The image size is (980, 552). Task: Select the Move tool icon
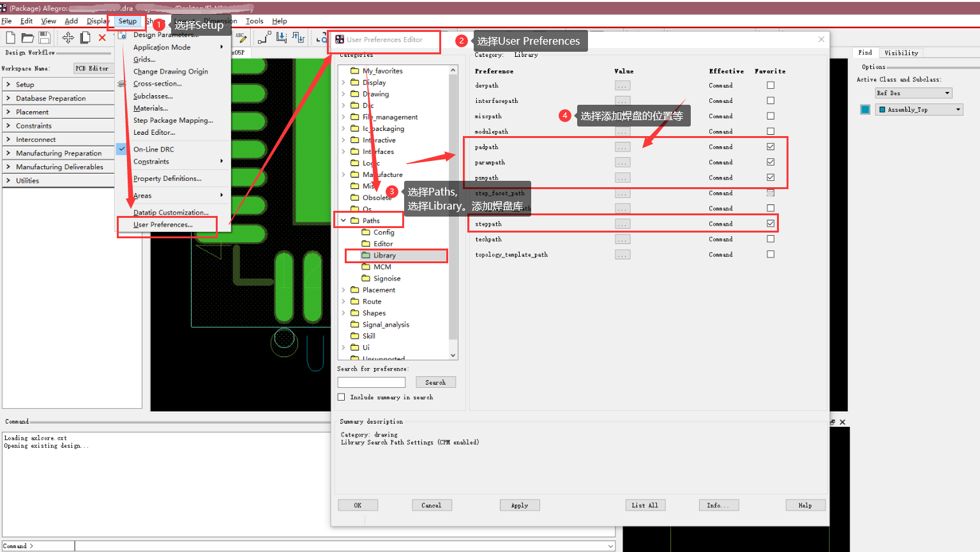68,37
